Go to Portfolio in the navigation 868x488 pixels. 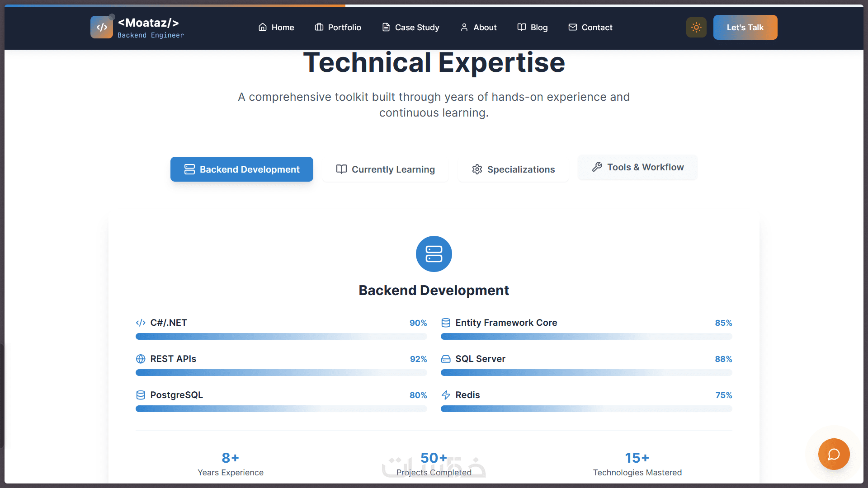(x=338, y=27)
